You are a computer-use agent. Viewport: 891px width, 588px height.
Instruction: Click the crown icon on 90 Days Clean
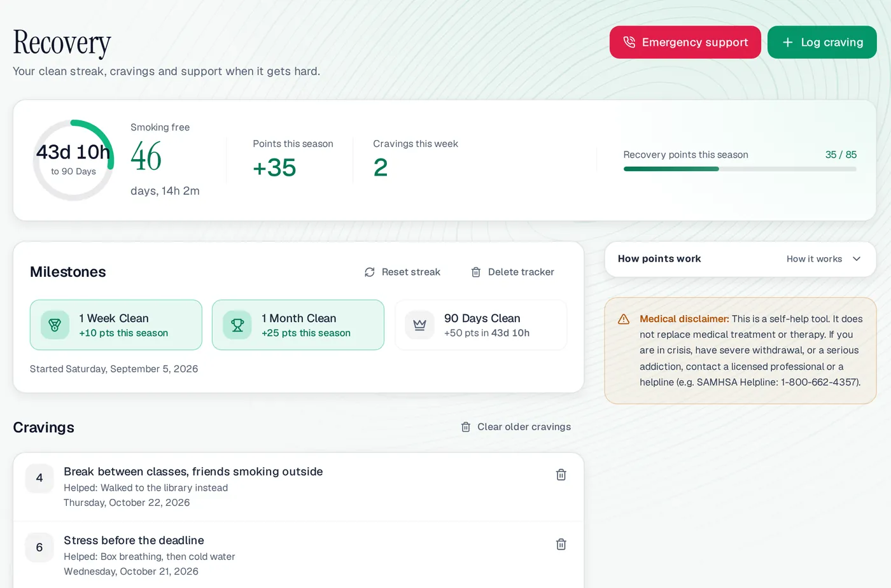[419, 325]
